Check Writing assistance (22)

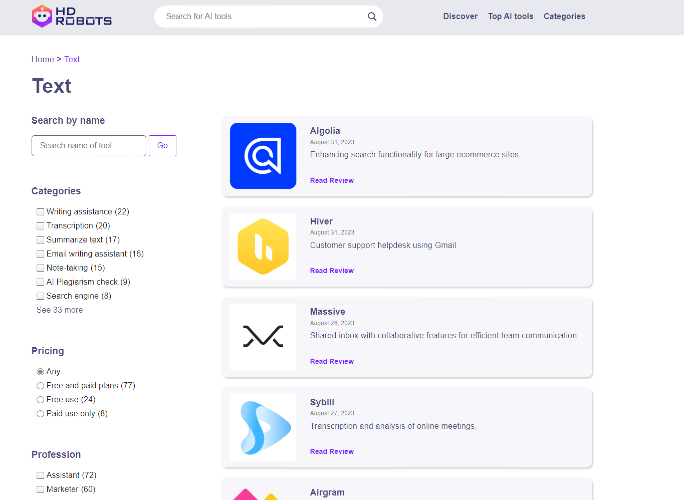(40, 212)
